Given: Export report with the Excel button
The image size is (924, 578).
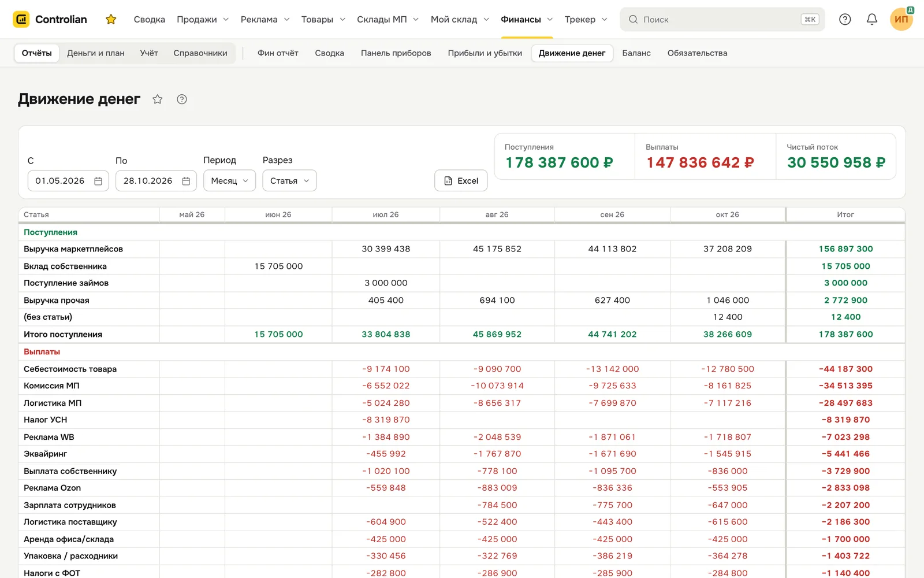Looking at the screenshot, I should [x=461, y=181].
